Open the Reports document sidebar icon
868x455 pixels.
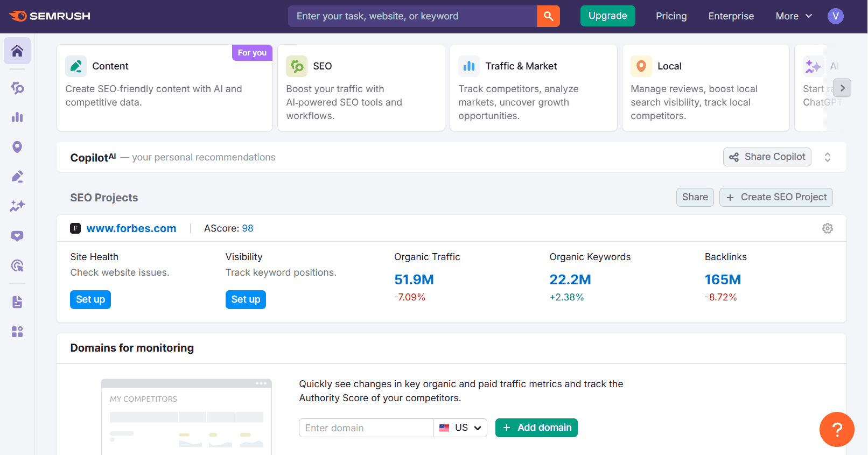(x=17, y=302)
